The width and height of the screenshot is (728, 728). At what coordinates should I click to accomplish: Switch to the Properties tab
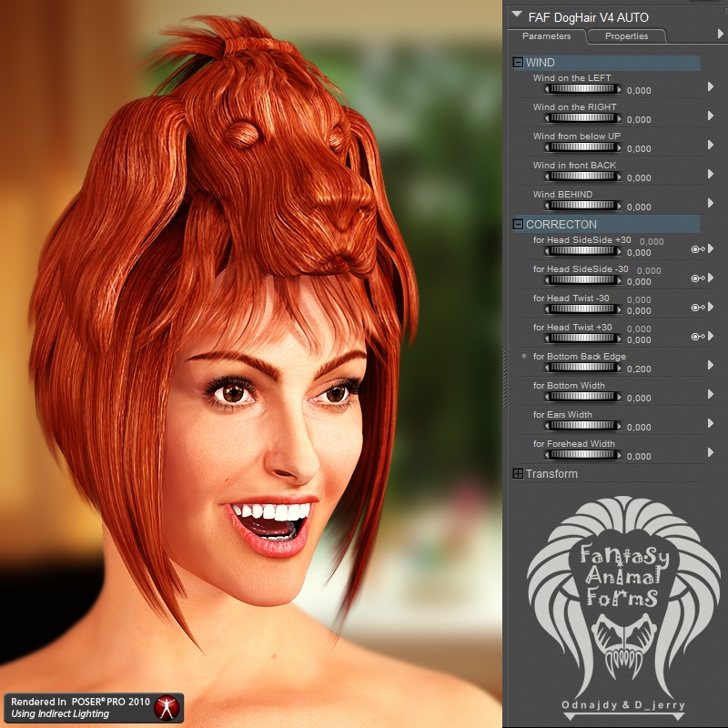(626, 36)
